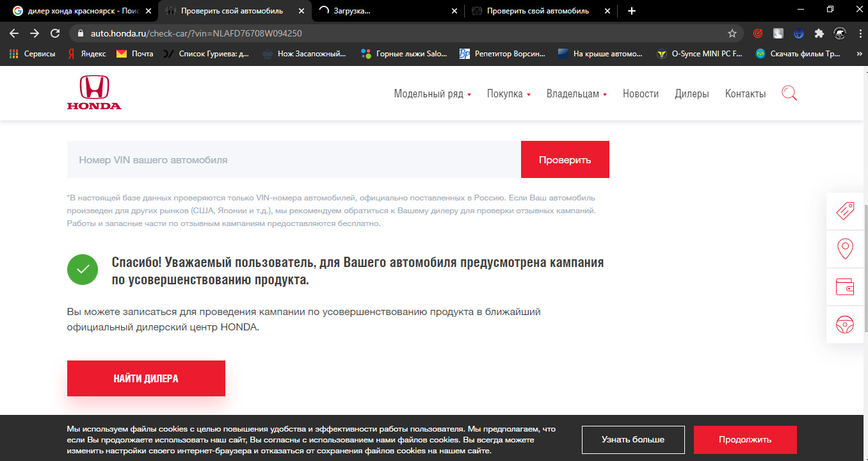Click the disclaimer starting with В настоящей базе данных
This screenshot has height=461, width=868.
click(332, 211)
